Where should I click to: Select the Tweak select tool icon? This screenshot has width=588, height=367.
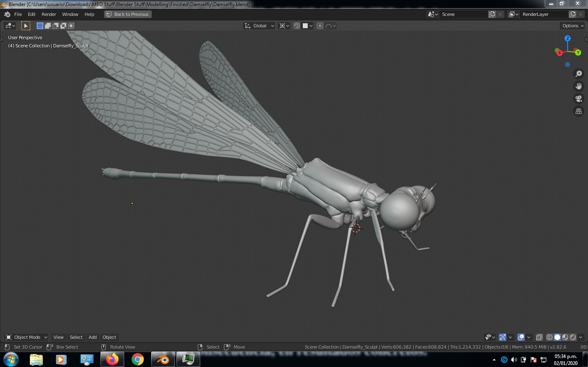pos(26,26)
